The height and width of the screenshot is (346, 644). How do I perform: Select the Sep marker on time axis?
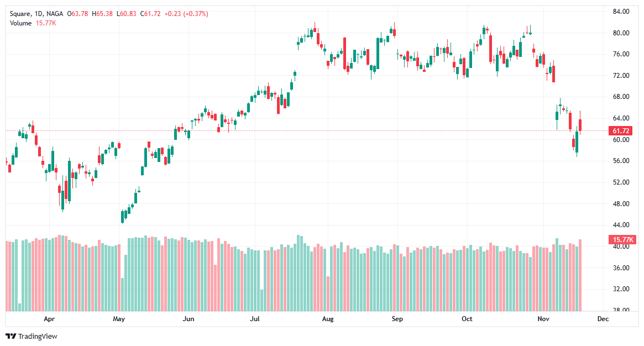(x=396, y=319)
